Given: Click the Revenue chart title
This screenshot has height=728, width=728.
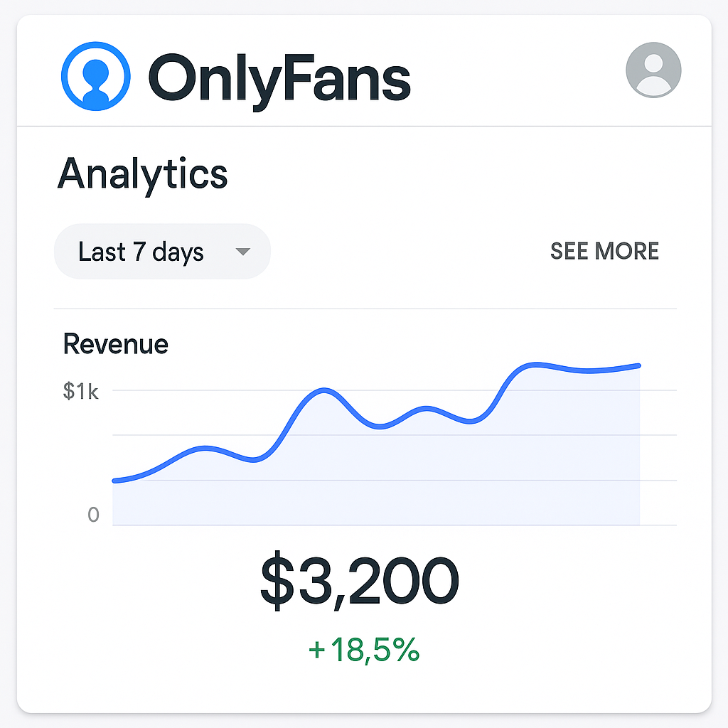Looking at the screenshot, I should click(116, 344).
